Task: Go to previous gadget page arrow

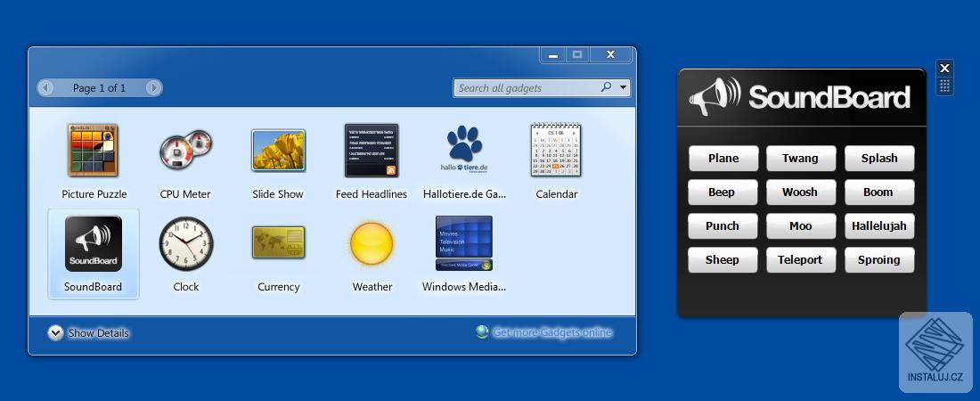Action: click(x=45, y=88)
